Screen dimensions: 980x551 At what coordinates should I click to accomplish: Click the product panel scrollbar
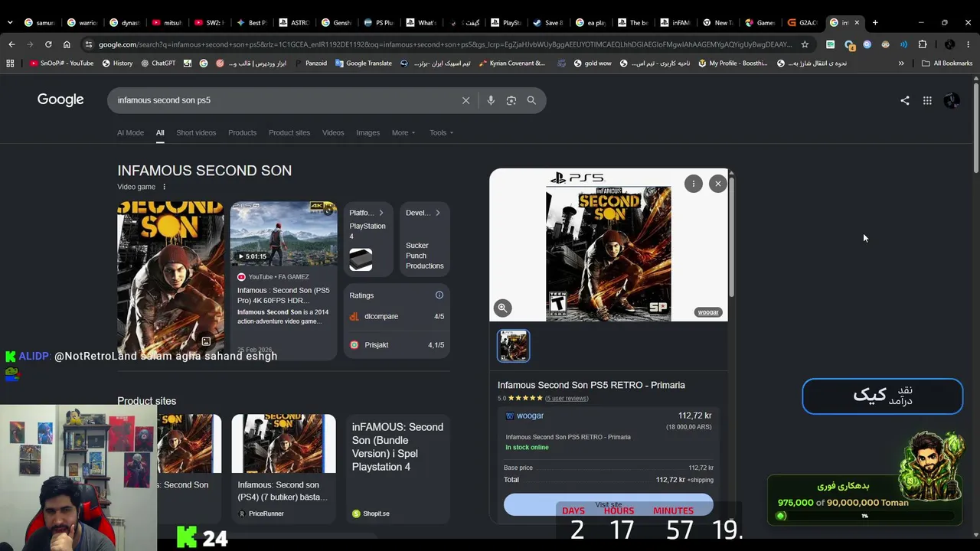click(731, 237)
